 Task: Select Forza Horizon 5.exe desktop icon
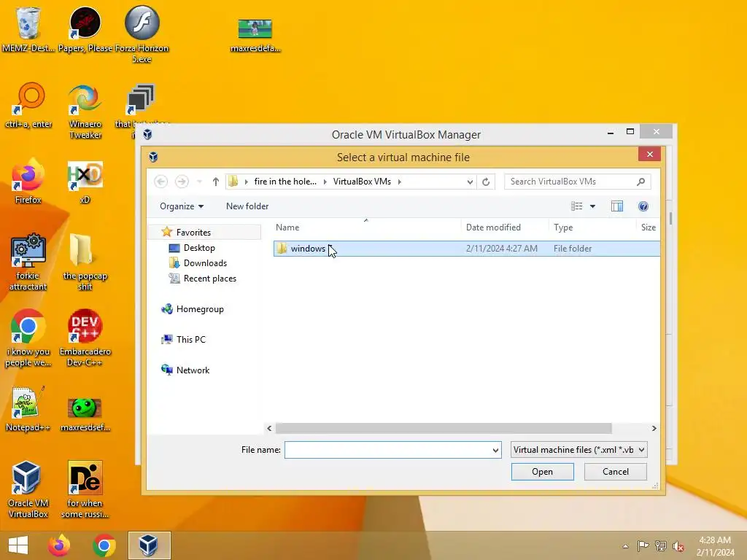[142, 34]
